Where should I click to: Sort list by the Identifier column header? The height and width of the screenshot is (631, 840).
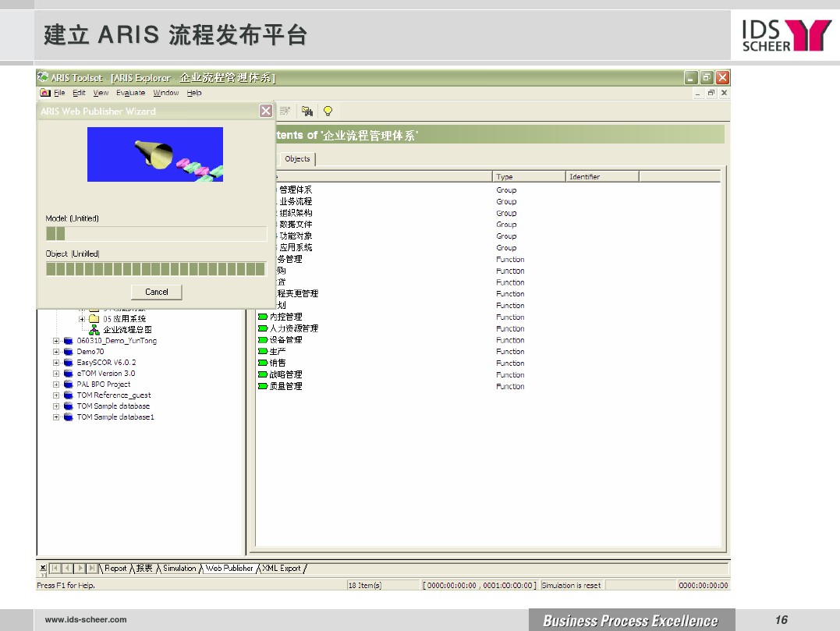[x=602, y=177]
